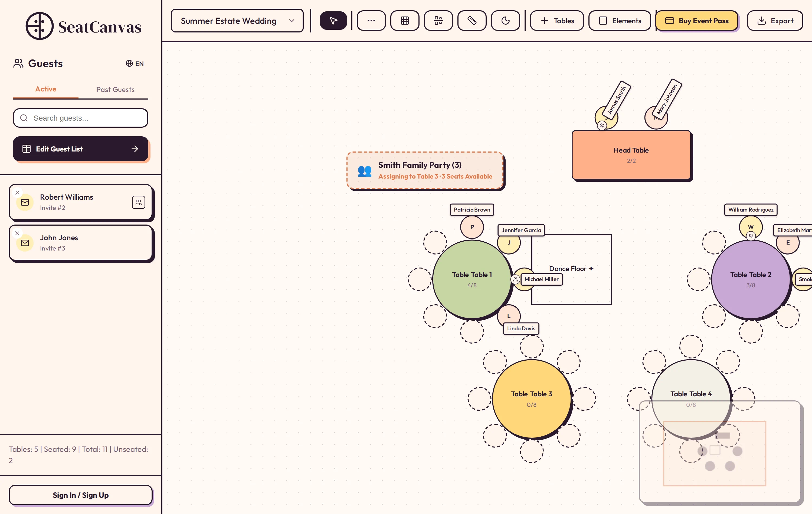Screen dimensions: 812x514
Task: Click the P seat avatar at Table 1
Action: [472, 227]
